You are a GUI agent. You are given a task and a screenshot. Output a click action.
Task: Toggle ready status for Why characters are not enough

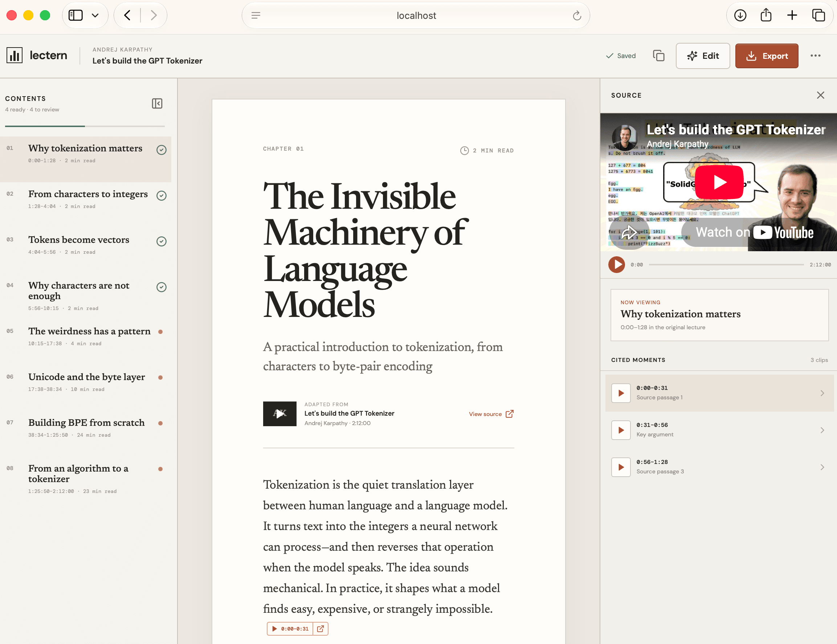(162, 287)
